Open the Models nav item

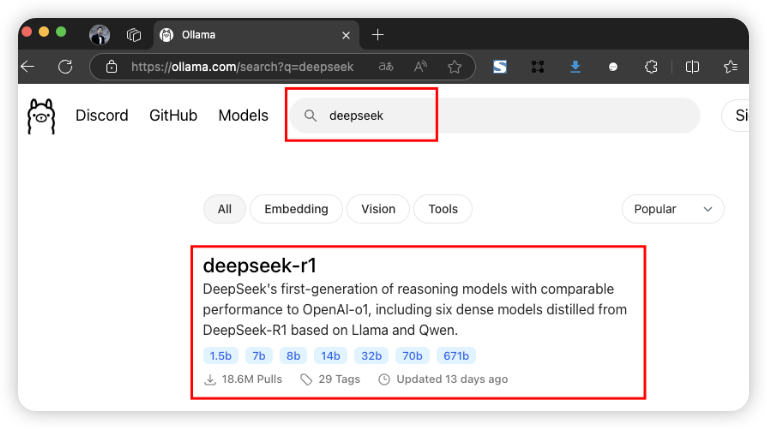pos(243,115)
